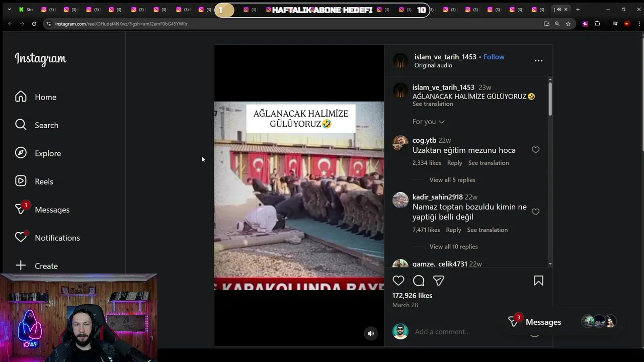Screen dimensions: 644x362
Task: View site information icon in address bar
Action: point(48,24)
